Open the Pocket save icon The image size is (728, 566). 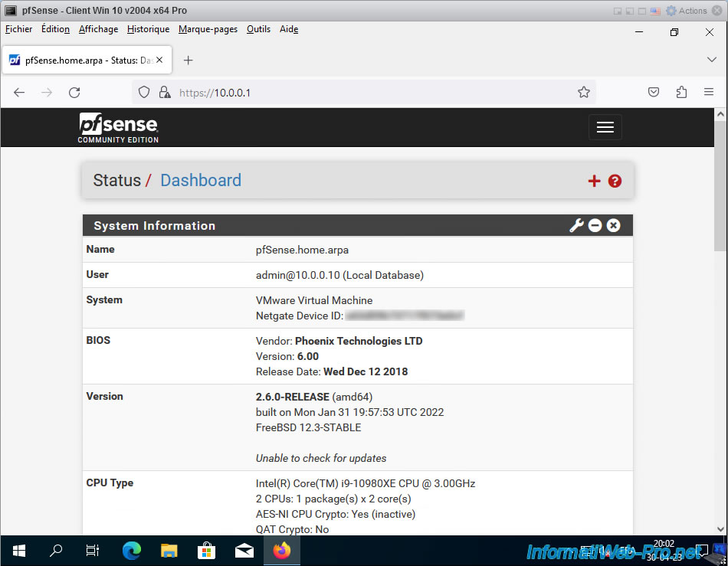click(653, 92)
